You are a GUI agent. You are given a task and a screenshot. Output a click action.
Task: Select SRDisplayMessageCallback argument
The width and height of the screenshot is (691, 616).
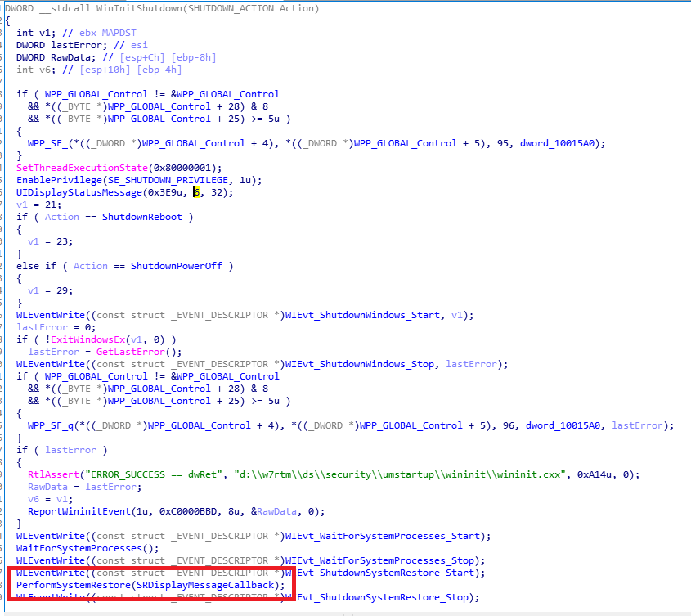pyautogui.click(x=205, y=586)
